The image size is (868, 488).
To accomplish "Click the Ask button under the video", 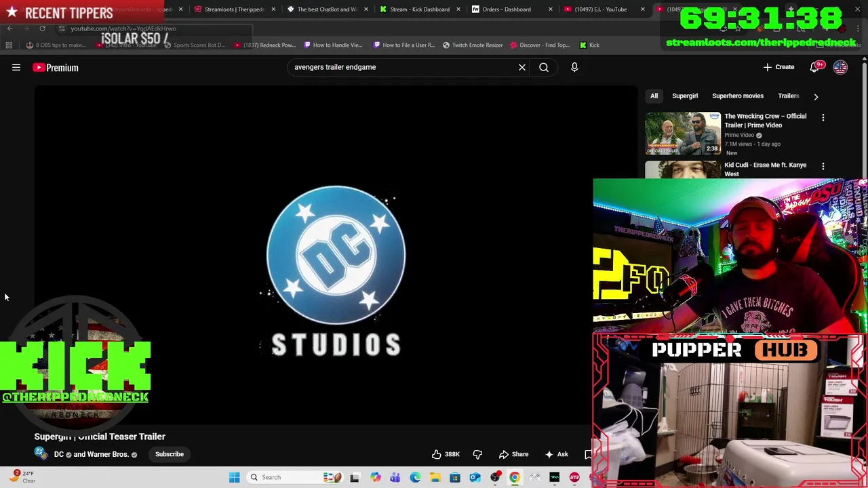I will [556, 454].
